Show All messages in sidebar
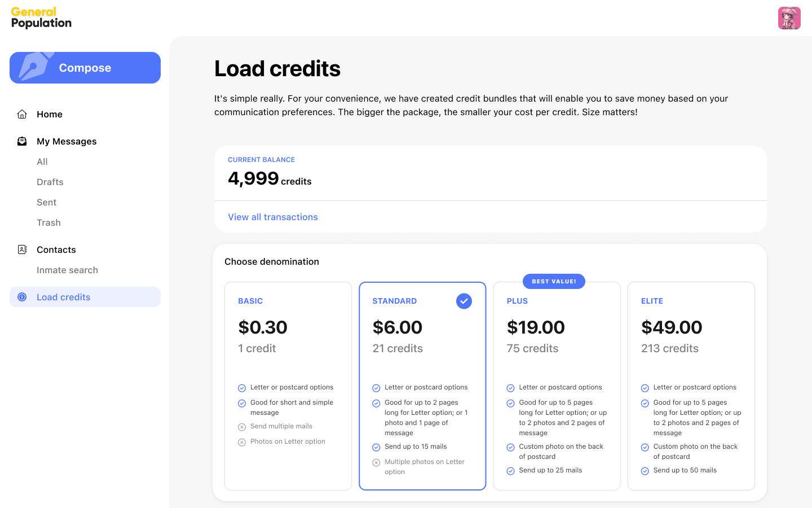The height and width of the screenshot is (508, 812). [42, 161]
